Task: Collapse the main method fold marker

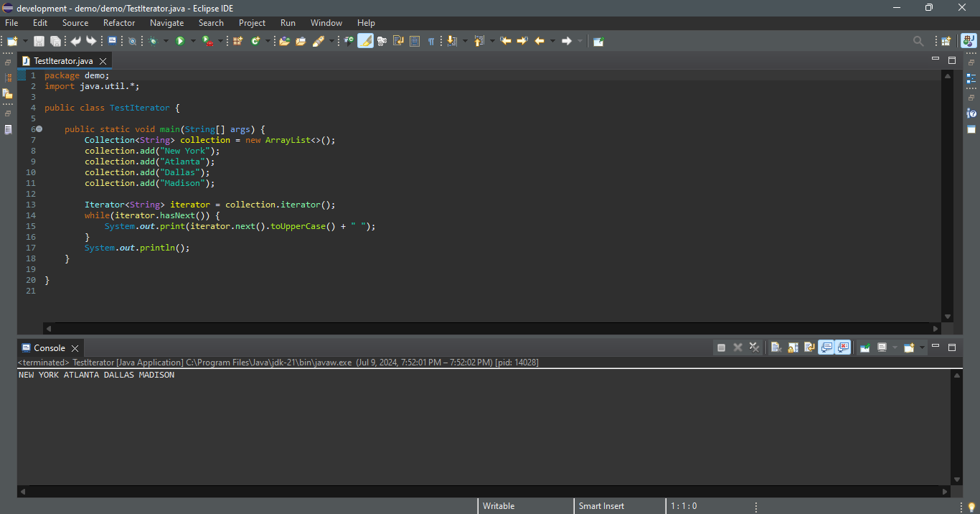Action: point(39,129)
